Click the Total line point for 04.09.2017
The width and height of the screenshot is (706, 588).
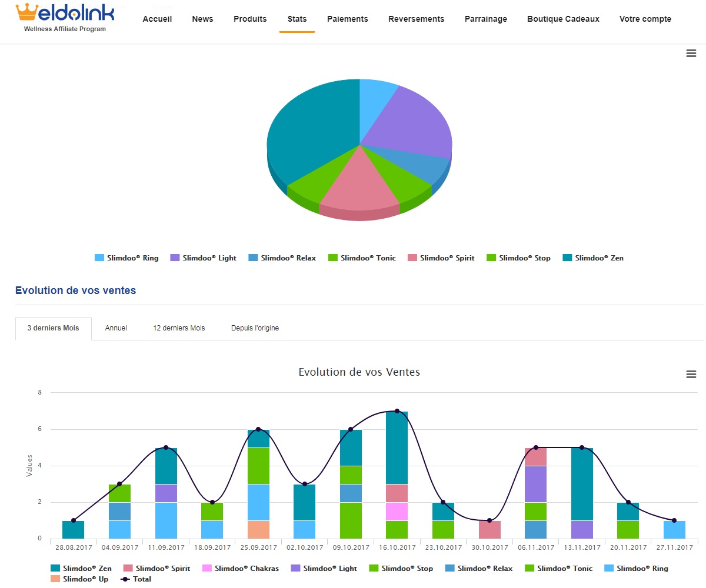pyautogui.click(x=119, y=484)
